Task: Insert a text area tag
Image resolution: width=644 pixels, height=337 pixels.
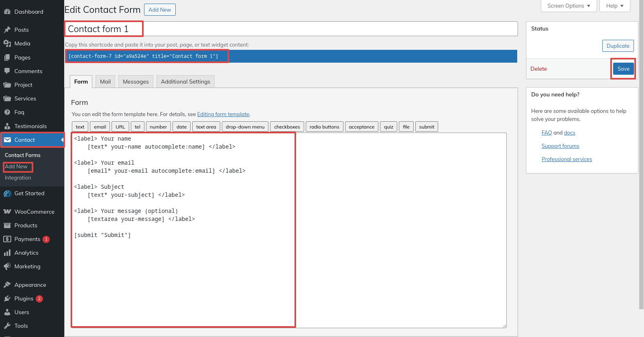Action: click(x=206, y=127)
